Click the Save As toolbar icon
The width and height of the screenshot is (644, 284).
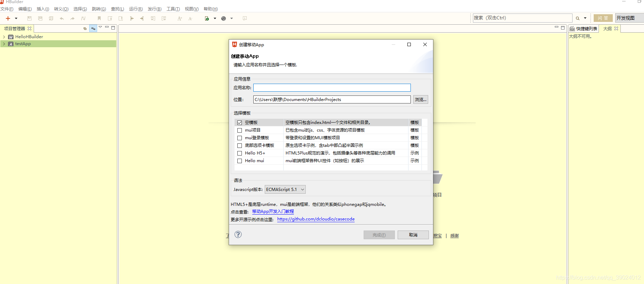pos(40,18)
